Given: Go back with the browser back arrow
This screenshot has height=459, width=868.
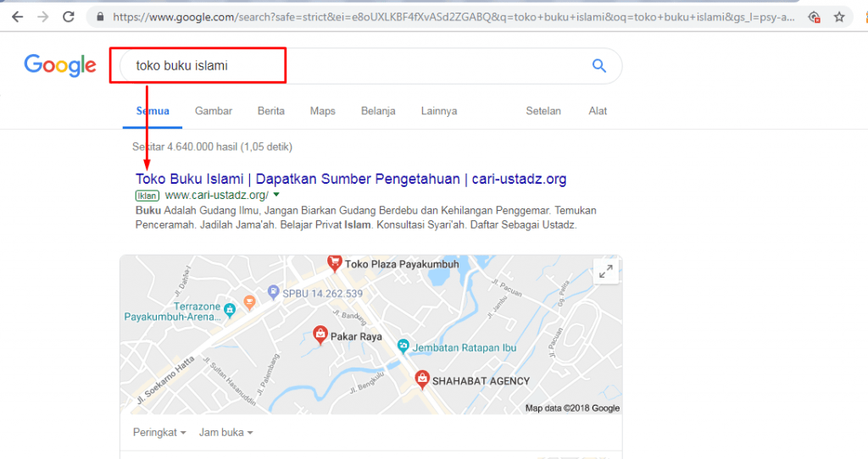Looking at the screenshot, I should click(17, 17).
